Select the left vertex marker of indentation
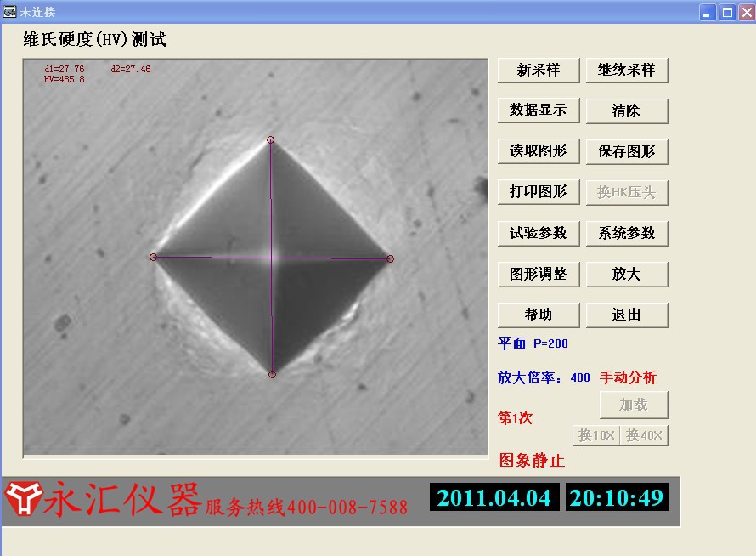Image resolution: width=756 pixels, height=556 pixels. (154, 257)
